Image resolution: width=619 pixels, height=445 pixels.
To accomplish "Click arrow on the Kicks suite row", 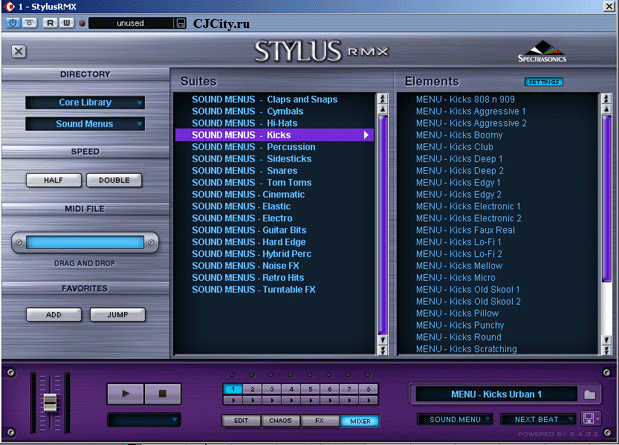I will click(x=366, y=135).
